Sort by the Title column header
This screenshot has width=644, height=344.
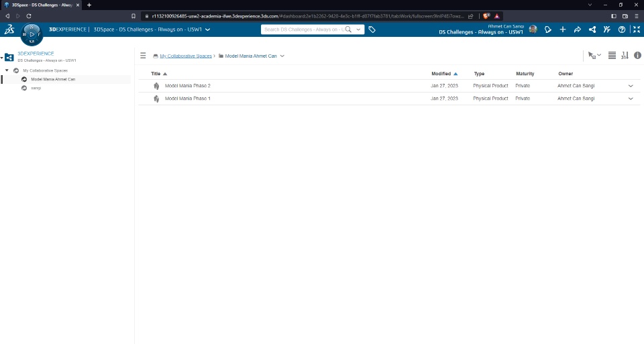156,74
